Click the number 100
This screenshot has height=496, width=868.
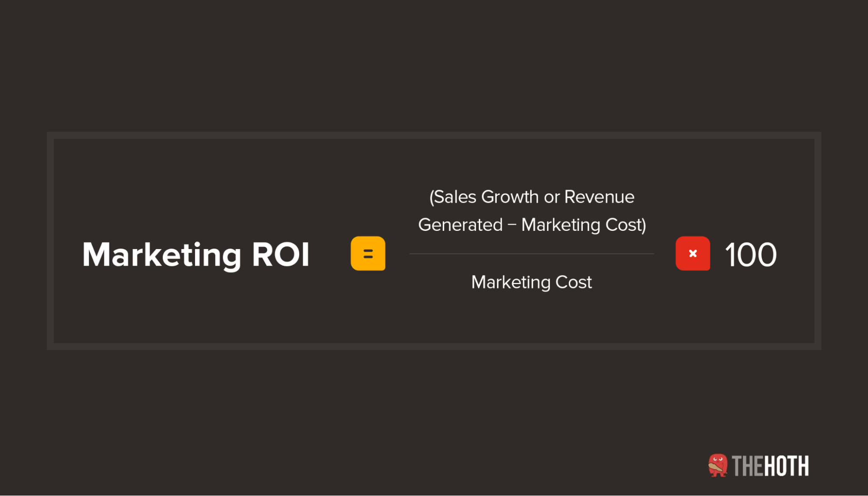pos(751,254)
